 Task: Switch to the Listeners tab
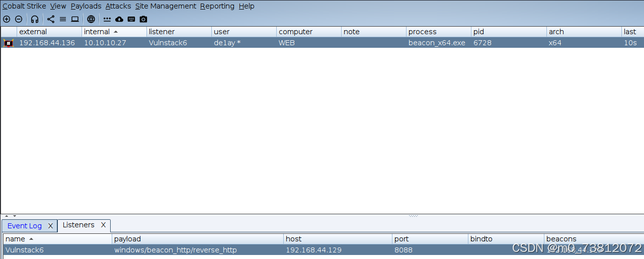coord(78,225)
